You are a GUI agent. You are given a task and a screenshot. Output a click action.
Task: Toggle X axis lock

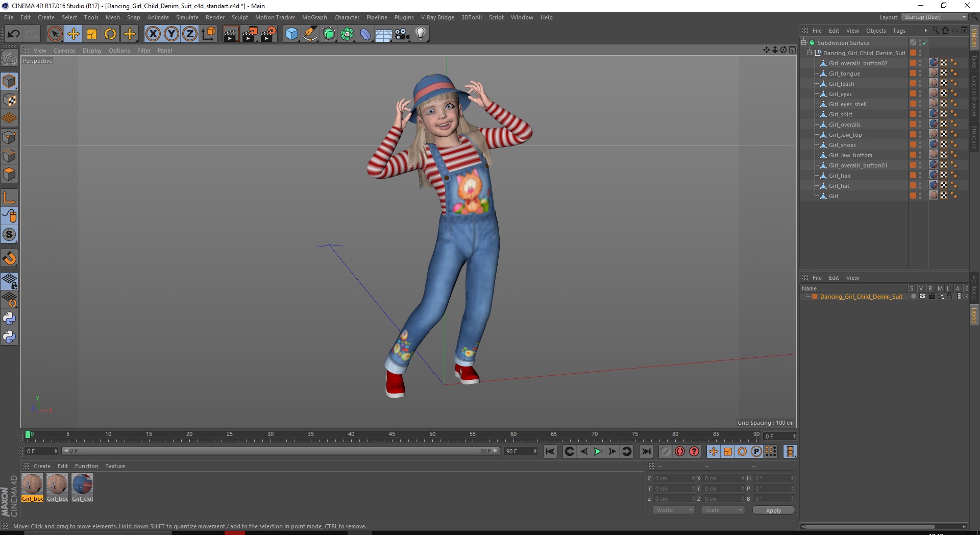153,34
